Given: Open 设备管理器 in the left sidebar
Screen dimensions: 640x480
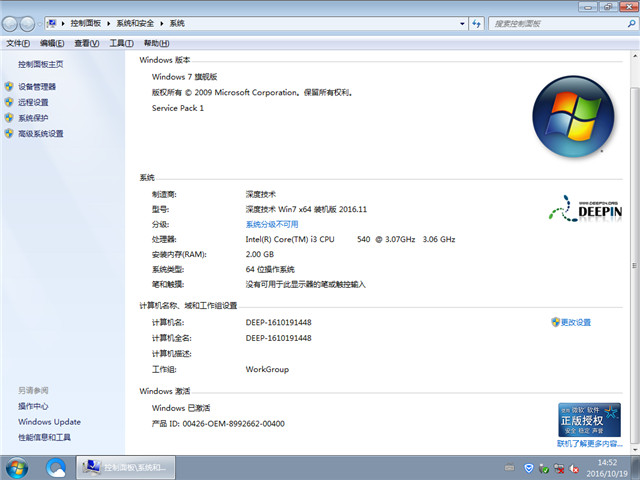Looking at the screenshot, I should (37, 87).
